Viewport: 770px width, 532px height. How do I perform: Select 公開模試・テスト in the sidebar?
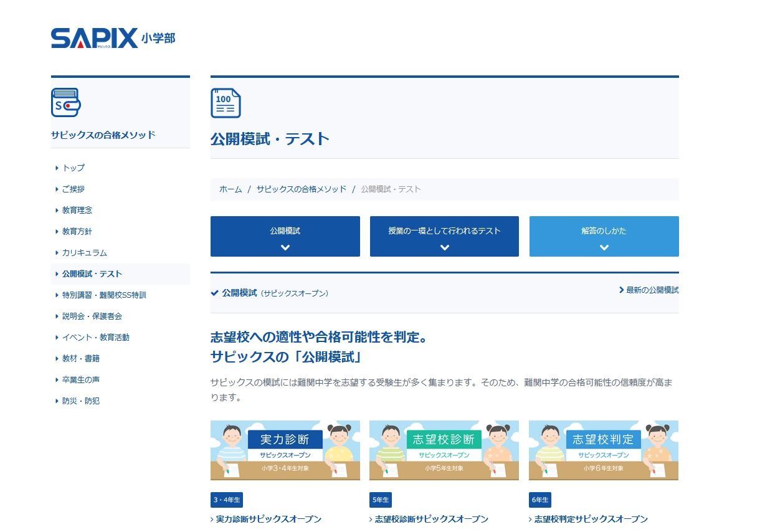click(x=92, y=273)
